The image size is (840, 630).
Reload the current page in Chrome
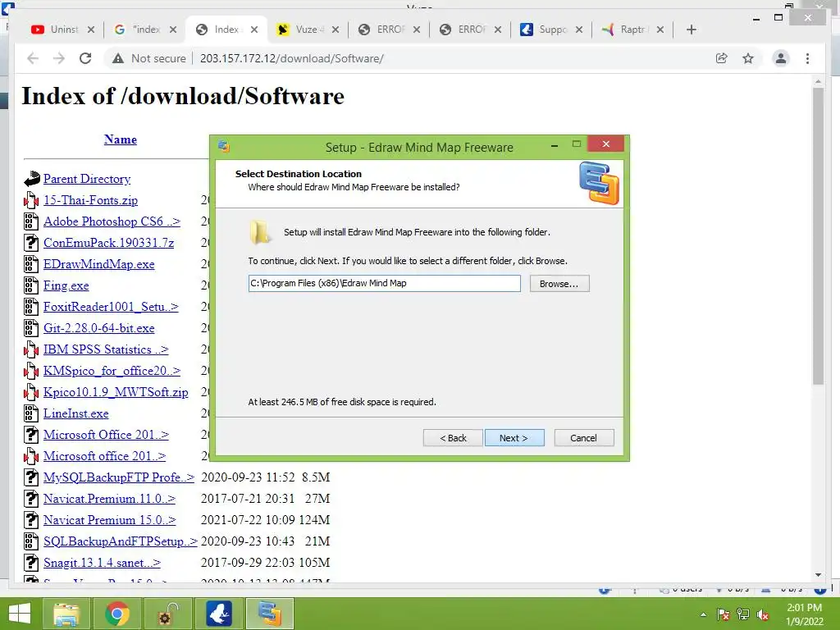tap(85, 58)
